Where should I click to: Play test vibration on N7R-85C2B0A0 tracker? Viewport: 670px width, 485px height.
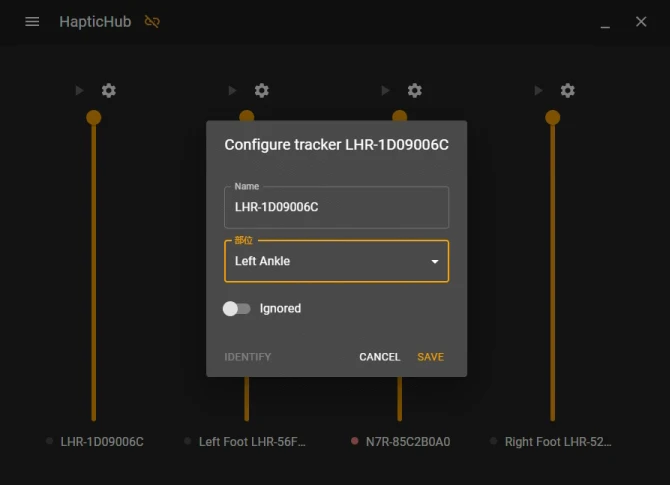(385, 91)
